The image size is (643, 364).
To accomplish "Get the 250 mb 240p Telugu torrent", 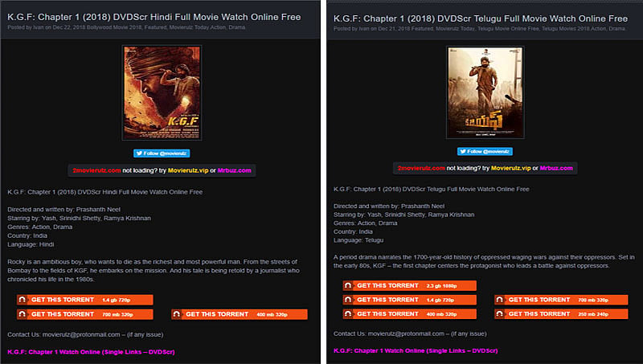I will point(561,314).
